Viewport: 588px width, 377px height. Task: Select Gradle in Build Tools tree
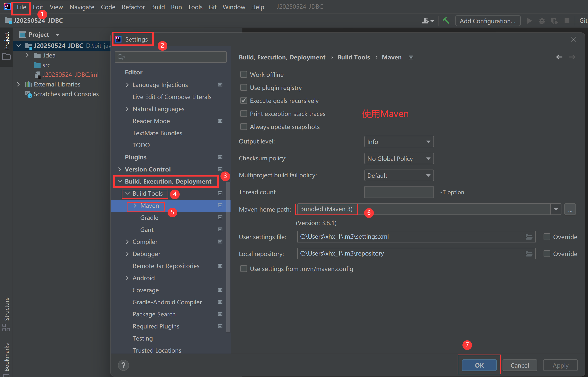click(149, 218)
